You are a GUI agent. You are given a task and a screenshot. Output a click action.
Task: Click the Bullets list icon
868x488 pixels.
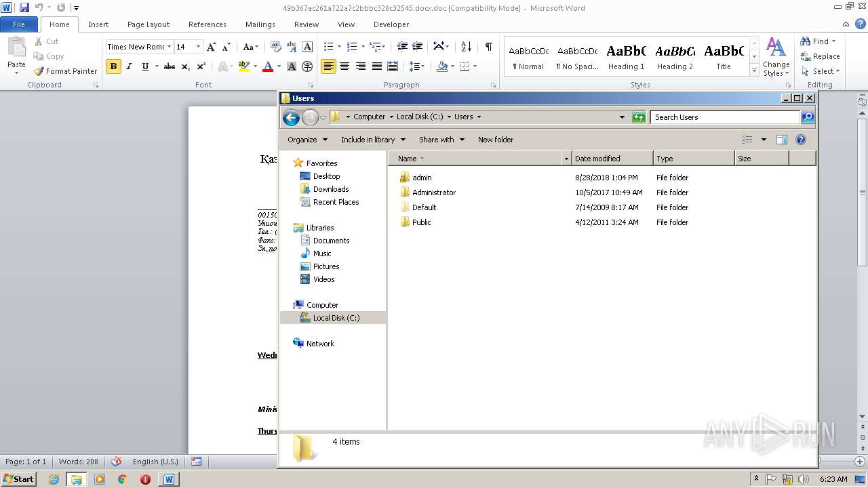(328, 47)
